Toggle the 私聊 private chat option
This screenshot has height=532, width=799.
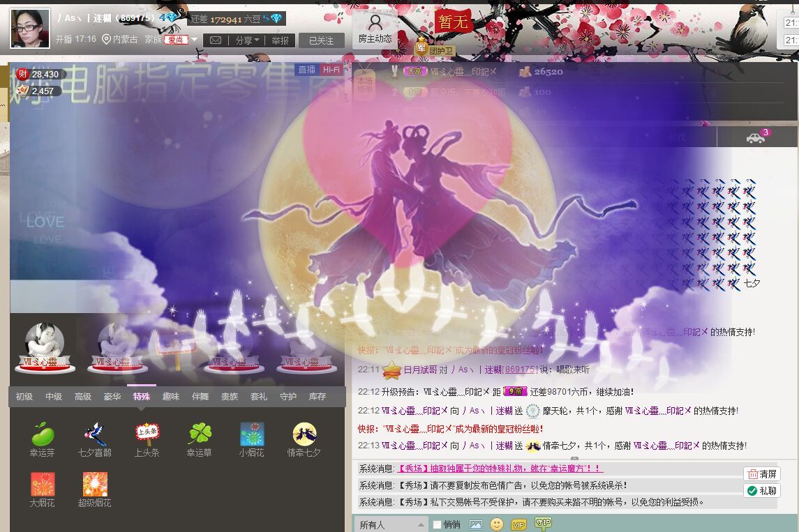point(761,491)
